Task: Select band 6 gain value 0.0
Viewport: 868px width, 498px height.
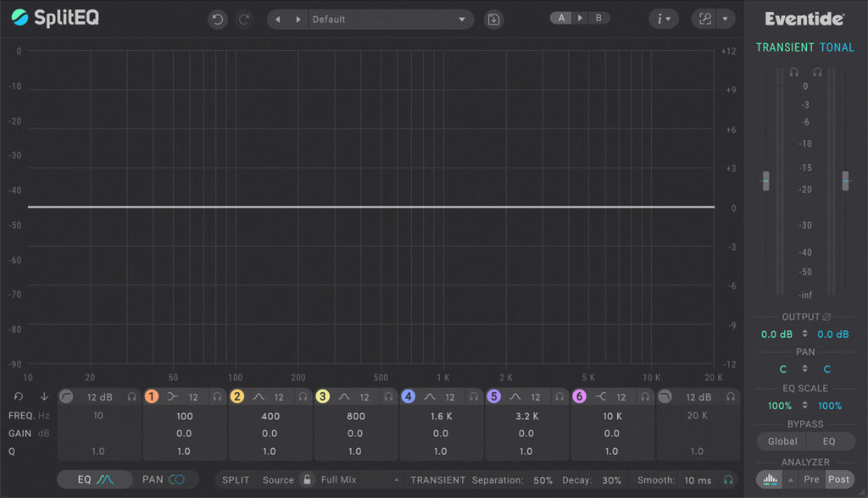Action: click(612, 434)
